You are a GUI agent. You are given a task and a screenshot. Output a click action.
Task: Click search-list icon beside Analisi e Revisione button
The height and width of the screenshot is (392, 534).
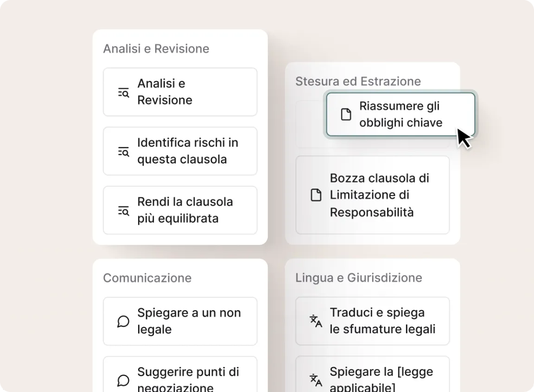[123, 92]
